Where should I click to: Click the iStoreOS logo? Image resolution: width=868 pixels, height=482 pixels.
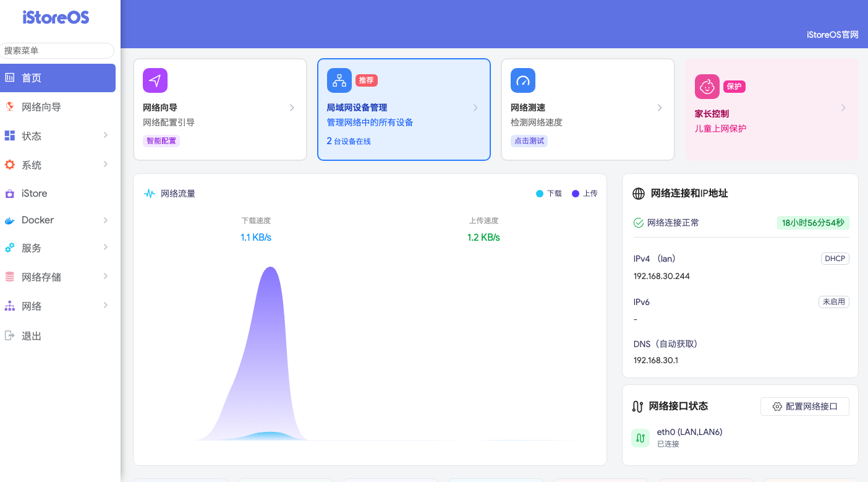pos(56,17)
